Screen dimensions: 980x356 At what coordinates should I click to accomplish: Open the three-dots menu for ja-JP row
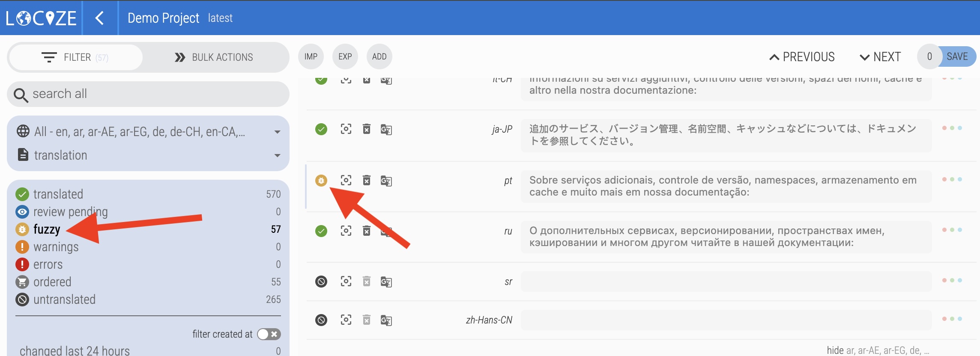point(952,128)
